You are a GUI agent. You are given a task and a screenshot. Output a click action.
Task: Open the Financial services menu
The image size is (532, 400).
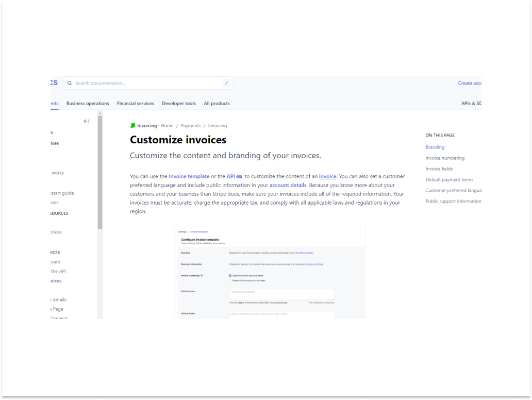(x=135, y=103)
